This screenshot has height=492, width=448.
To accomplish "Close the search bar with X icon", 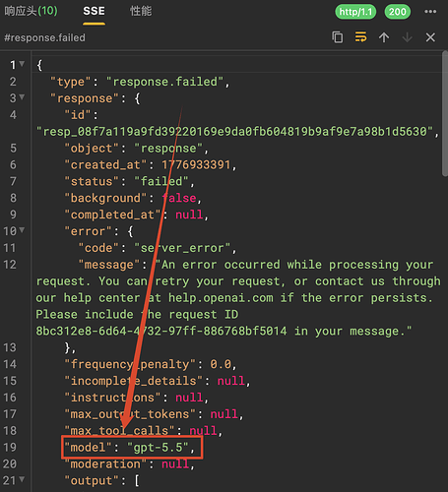I will point(430,37).
